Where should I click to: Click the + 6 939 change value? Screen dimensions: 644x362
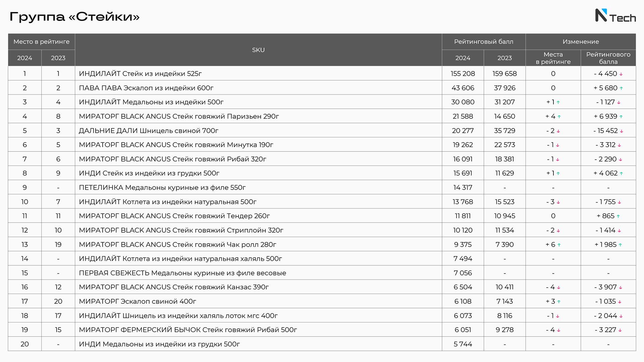tap(608, 116)
